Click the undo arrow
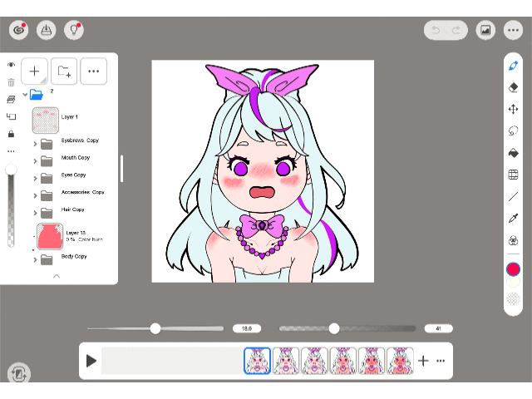Viewport: 532px width, 399px height. pyautogui.click(x=436, y=31)
